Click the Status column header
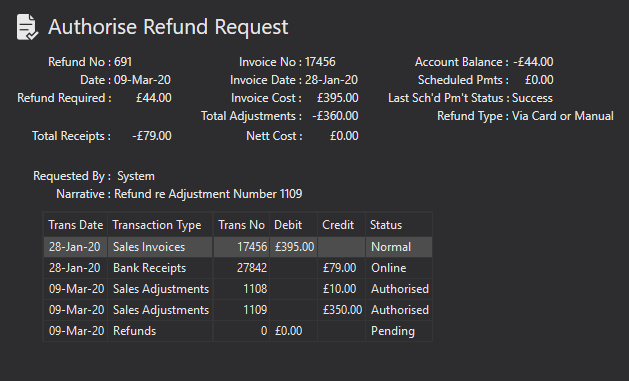The height and width of the screenshot is (381, 629). [399, 225]
